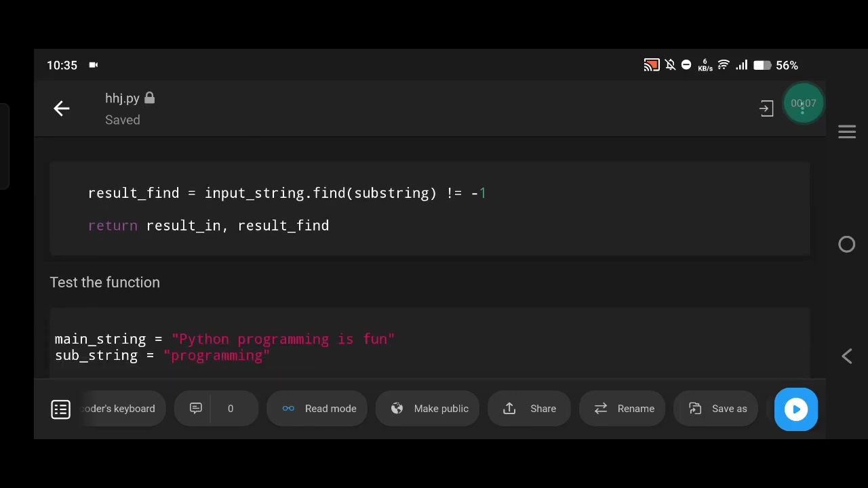Open the hhj.py file title
This screenshot has height=488, width=868.
122,98
